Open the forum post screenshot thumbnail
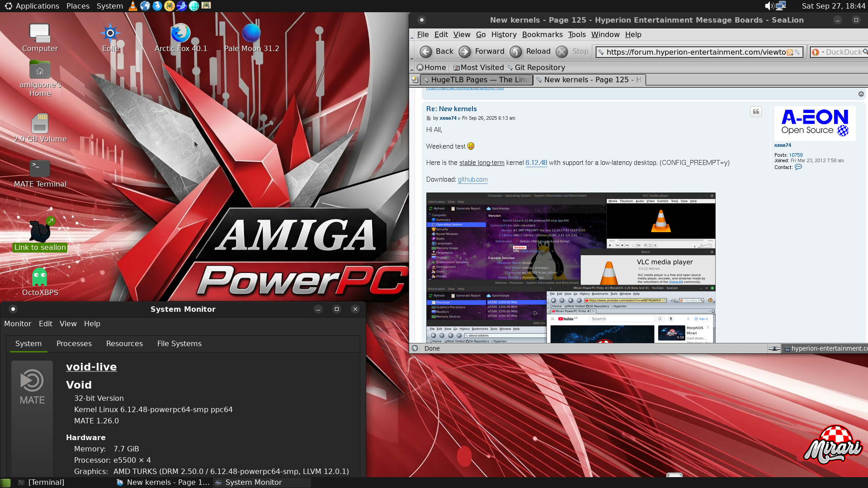 tap(571, 267)
